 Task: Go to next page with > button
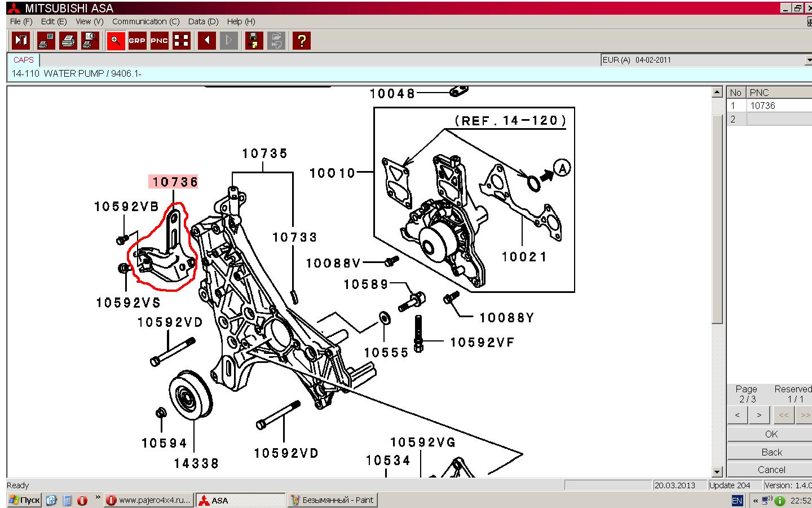759,415
